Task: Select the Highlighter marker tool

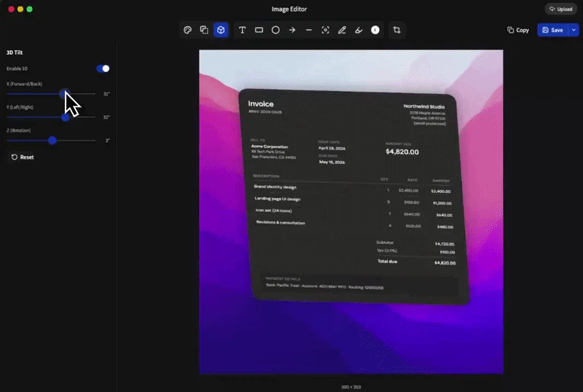Action: pyautogui.click(x=359, y=30)
